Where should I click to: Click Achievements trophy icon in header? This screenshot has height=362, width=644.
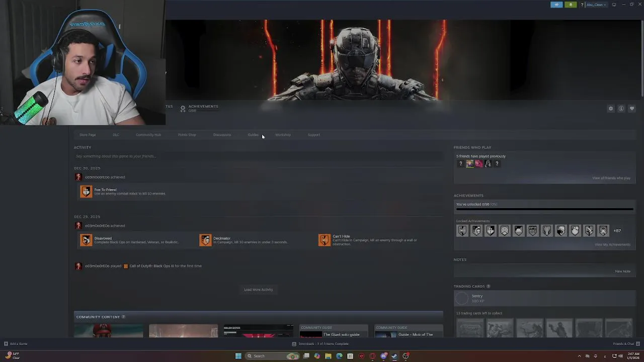pyautogui.click(x=183, y=108)
